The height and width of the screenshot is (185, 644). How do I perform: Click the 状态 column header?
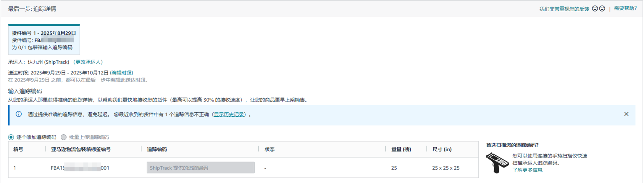[x=269, y=149]
